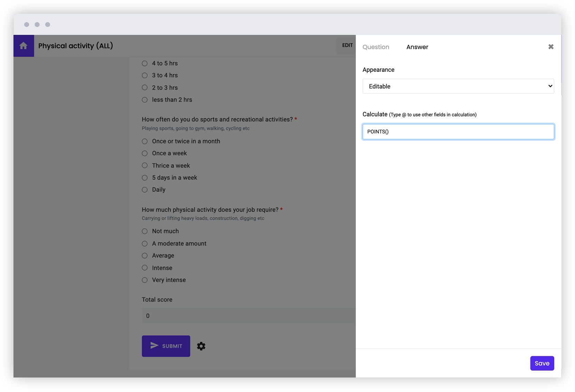Select "5 days in a week" option

tap(144, 178)
